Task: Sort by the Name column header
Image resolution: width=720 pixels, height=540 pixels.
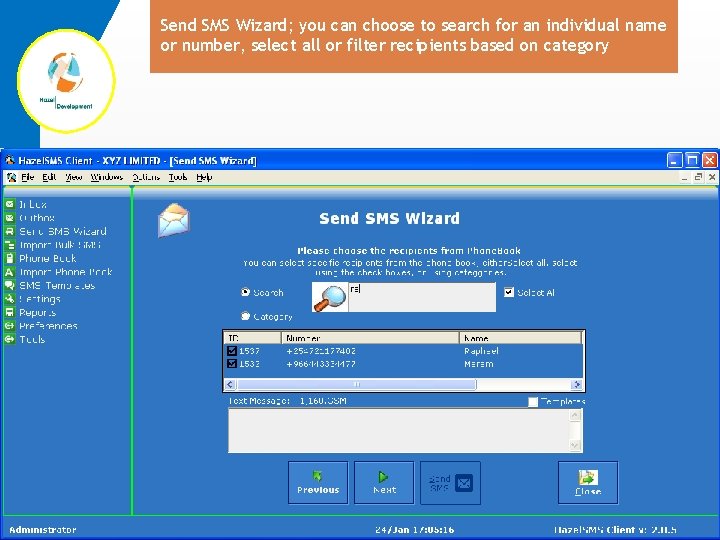Action: click(x=520, y=338)
